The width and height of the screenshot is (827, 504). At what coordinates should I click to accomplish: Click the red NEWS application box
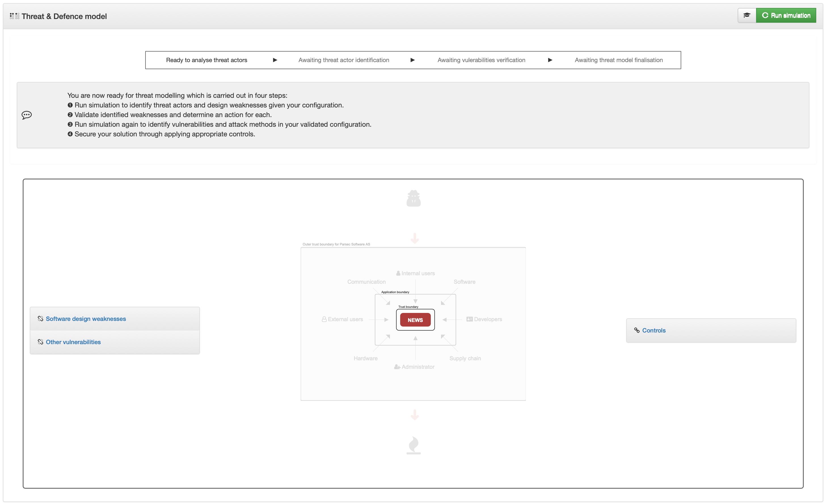[x=415, y=320]
